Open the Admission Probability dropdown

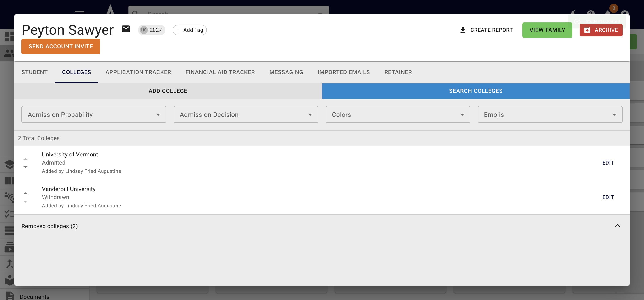(94, 114)
